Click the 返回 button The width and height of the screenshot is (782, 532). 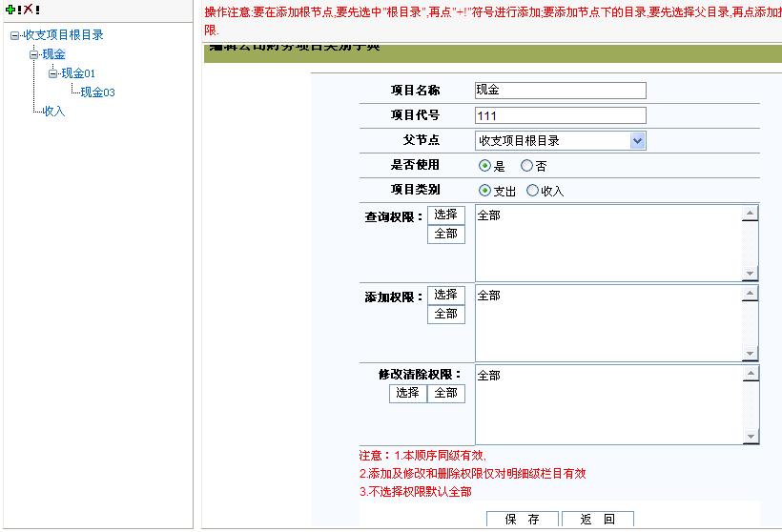[597, 520]
